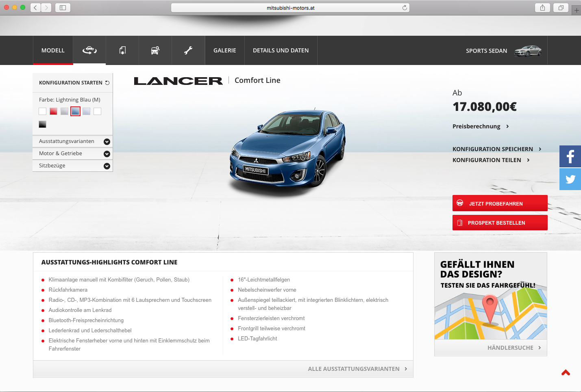Open the car search icon tab
This screenshot has height=392, width=581.
click(x=155, y=50)
